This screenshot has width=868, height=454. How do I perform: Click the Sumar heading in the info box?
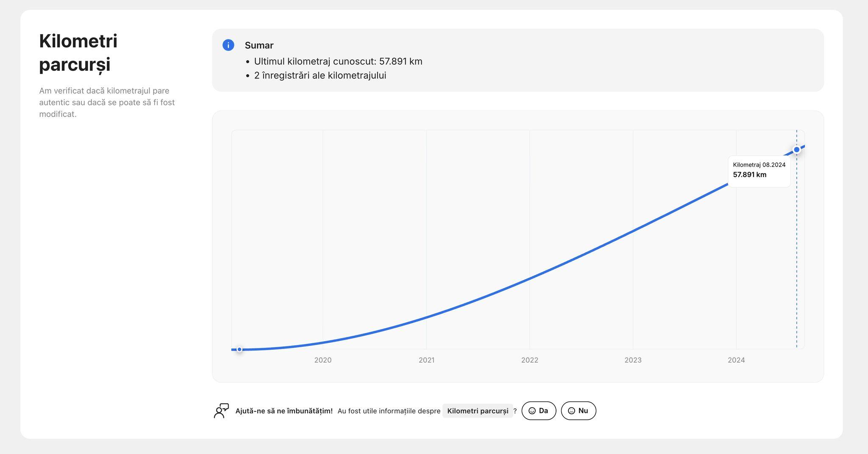259,45
